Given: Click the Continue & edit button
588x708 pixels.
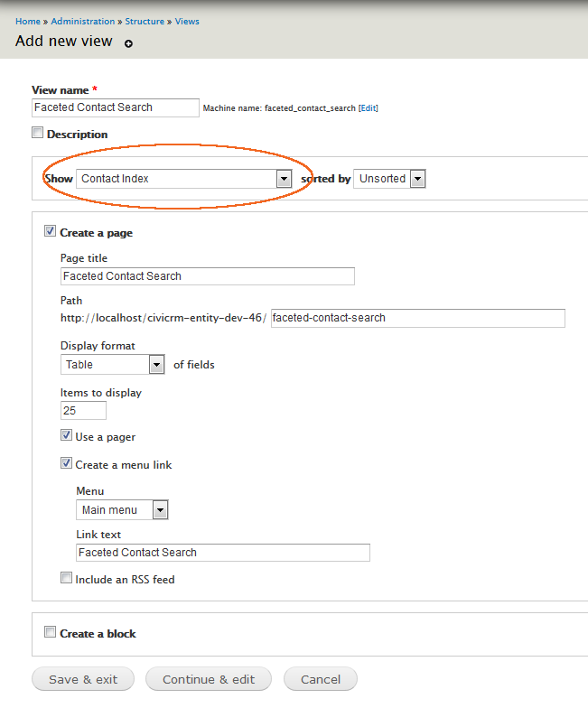Looking at the screenshot, I should [x=209, y=679].
